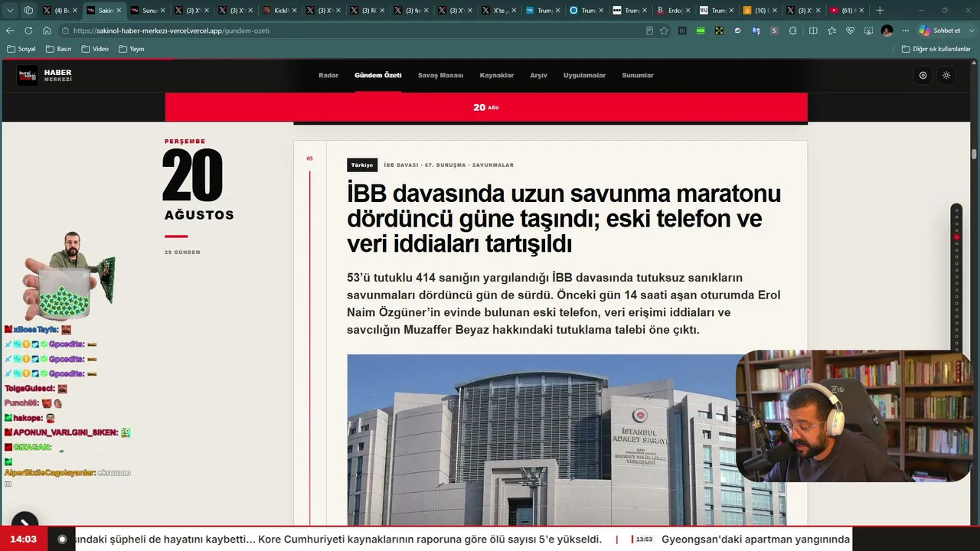Click the ticker record dot icon

point(62,540)
